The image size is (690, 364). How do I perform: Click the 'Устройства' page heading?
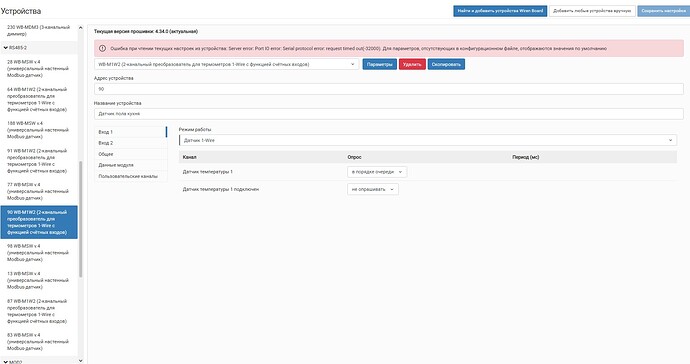[x=21, y=11]
